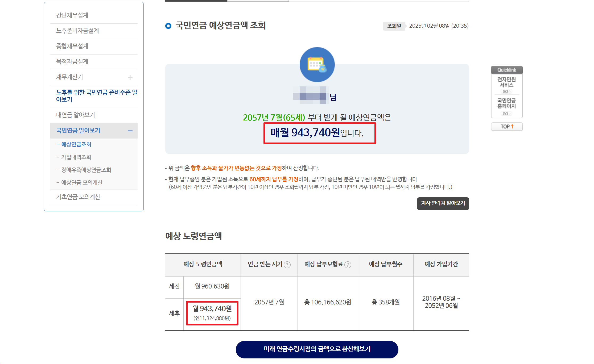Click the blue calendar pension icon
The height and width of the screenshot is (364, 594).
pyautogui.click(x=317, y=64)
